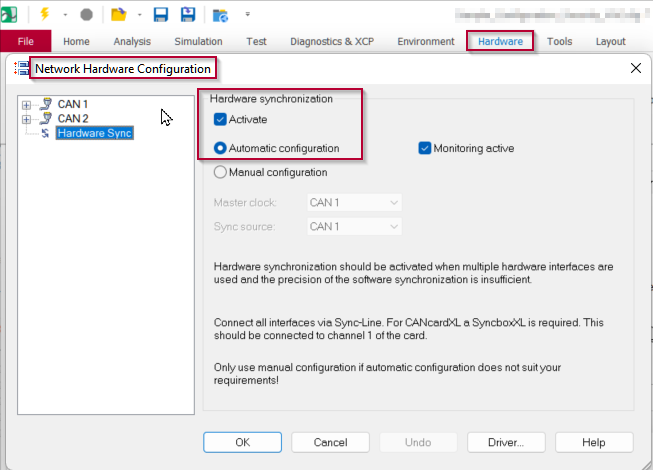Click the folder with refresh arrow icon

click(221, 15)
